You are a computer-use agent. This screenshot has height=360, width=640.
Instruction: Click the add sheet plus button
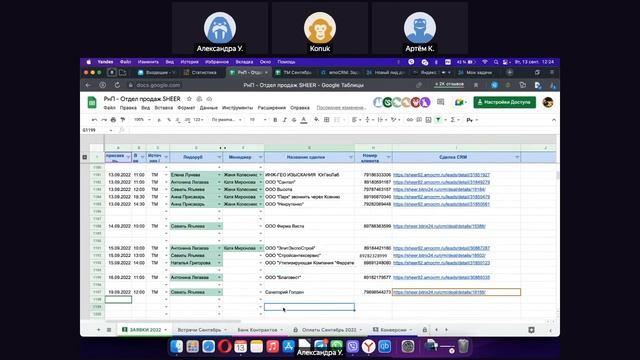tap(98, 330)
